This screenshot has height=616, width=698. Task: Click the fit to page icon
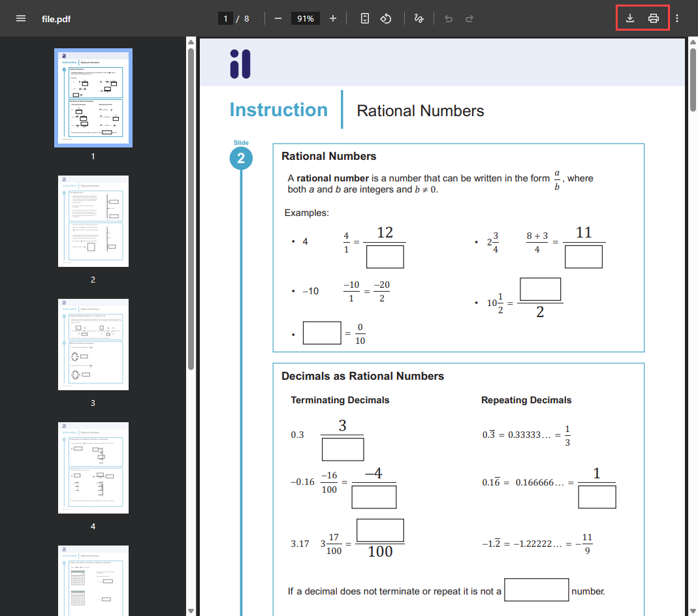tap(364, 19)
